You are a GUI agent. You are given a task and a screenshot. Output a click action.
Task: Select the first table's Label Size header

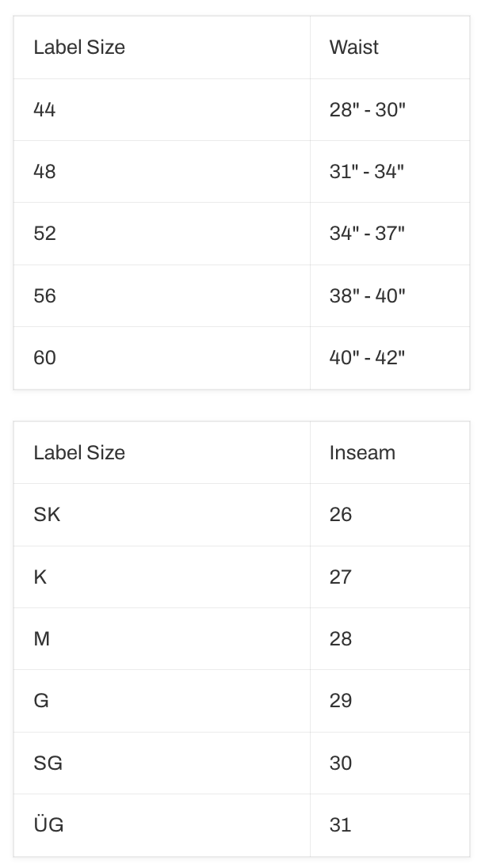pos(79,48)
